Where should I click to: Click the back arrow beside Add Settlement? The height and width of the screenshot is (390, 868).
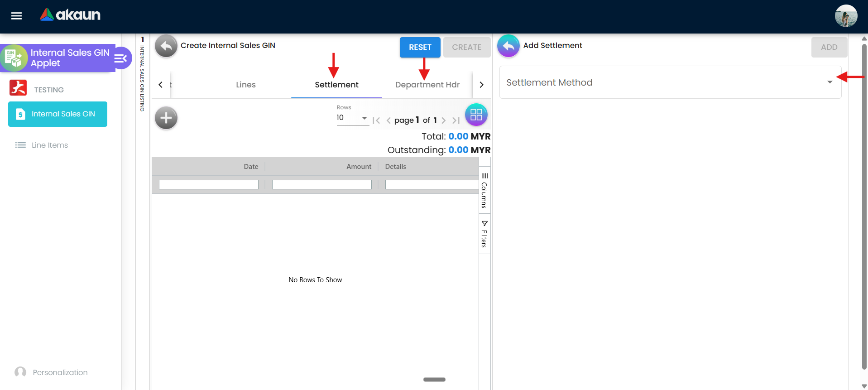click(508, 46)
